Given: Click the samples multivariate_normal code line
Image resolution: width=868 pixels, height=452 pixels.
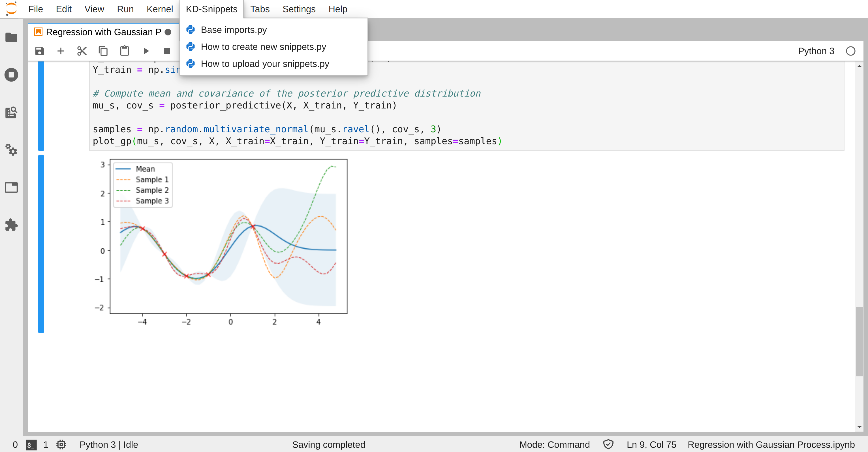Looking at the screenshot, I should click(266, 129).
